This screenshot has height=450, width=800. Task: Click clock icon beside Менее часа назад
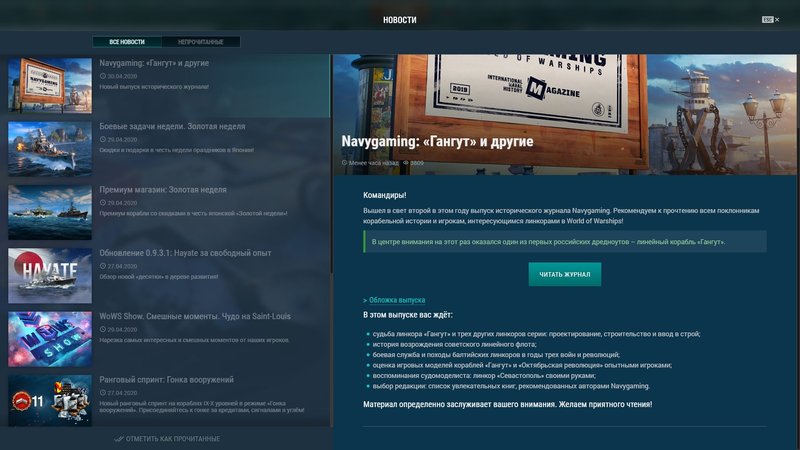[x=344, y=163]
